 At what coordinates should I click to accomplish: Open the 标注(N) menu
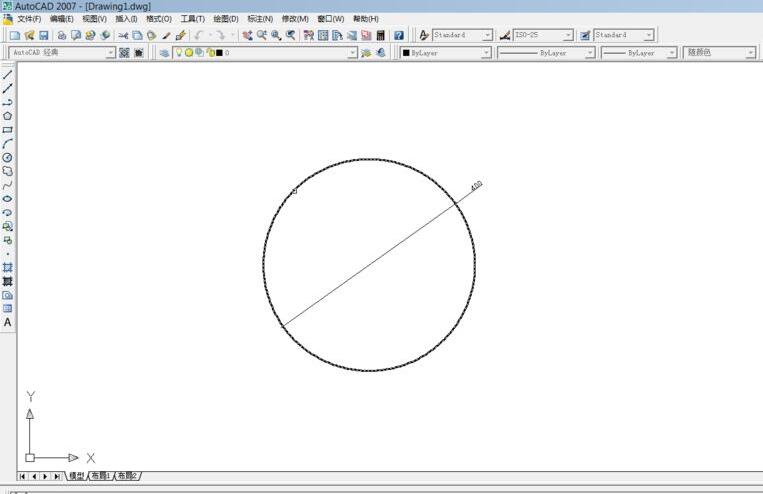coord(260,19)
